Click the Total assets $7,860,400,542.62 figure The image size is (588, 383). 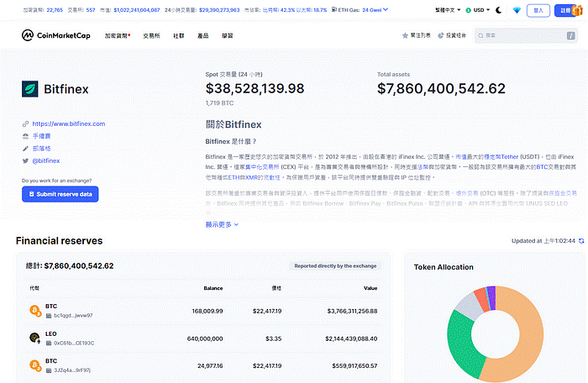pos(441,89)
